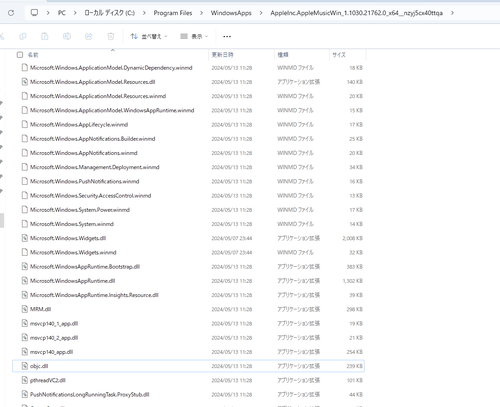Click the rename icon in toolbar

tap(67, 36)
